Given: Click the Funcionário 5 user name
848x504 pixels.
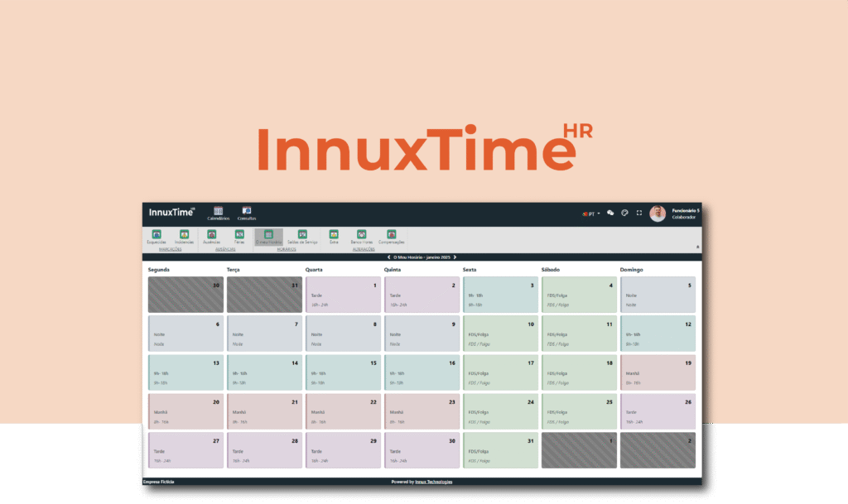Looking at the screenshot, I should click(x=685, y=211).
